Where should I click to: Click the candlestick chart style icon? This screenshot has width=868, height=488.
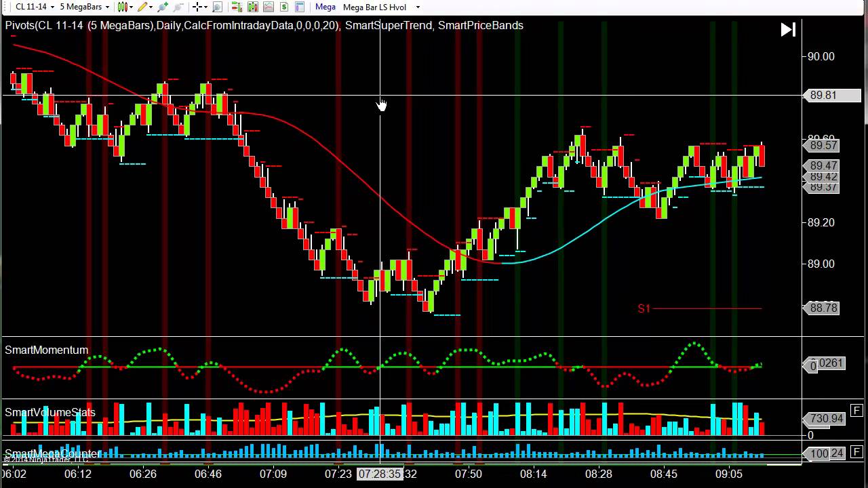121,7
